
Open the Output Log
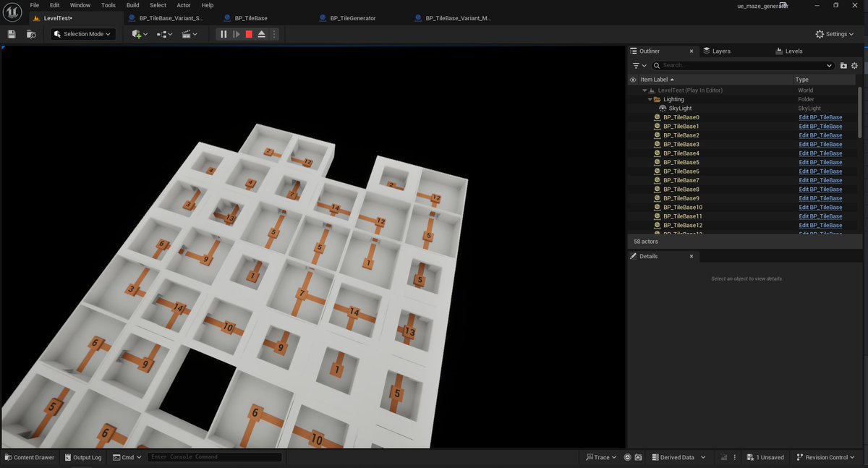pyautogui.click(x=82, y=457)
